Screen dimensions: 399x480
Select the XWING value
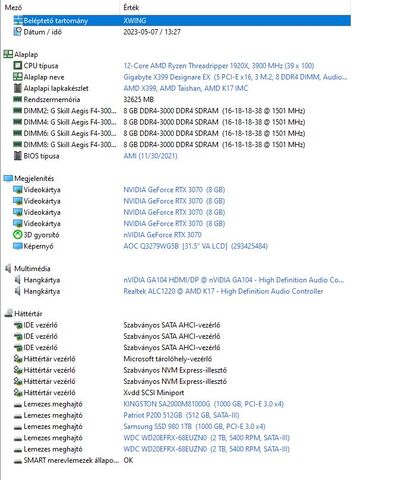[135, 21]
